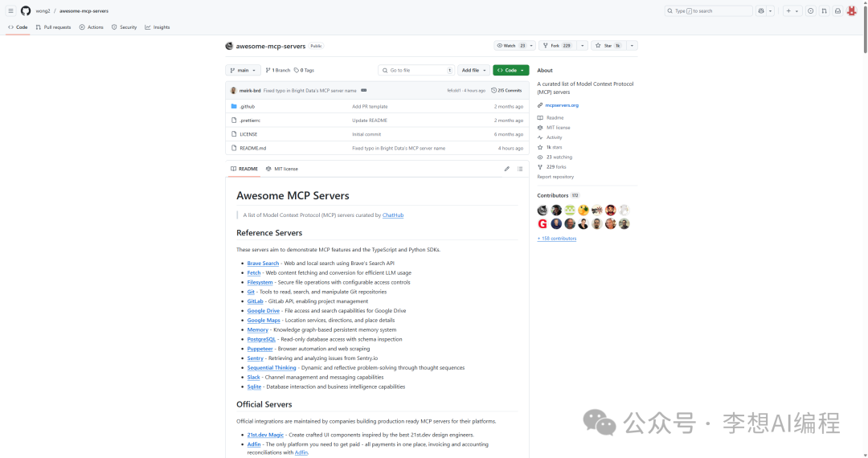Click Report repository link
This screenshot has width=868, height=458.
point(555,177)
